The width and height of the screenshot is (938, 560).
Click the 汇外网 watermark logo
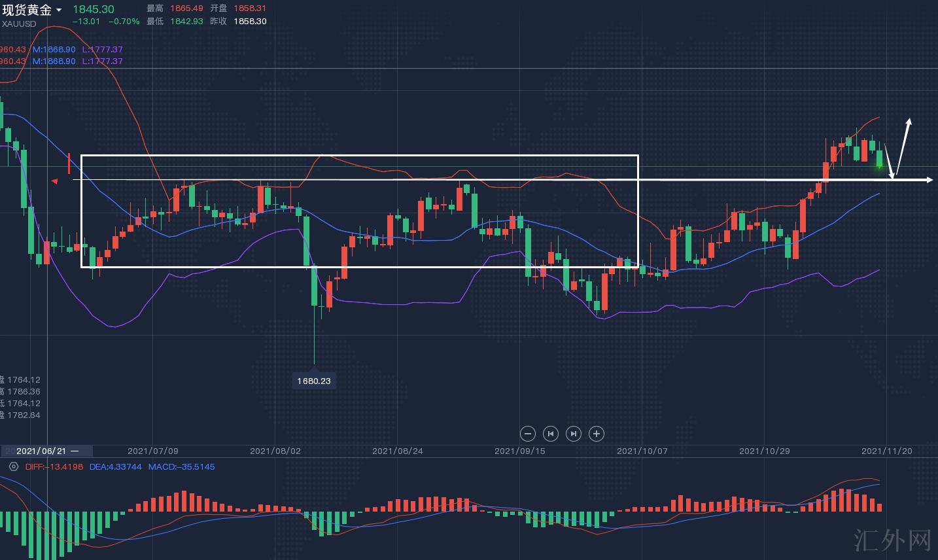(x=892, y=540)
